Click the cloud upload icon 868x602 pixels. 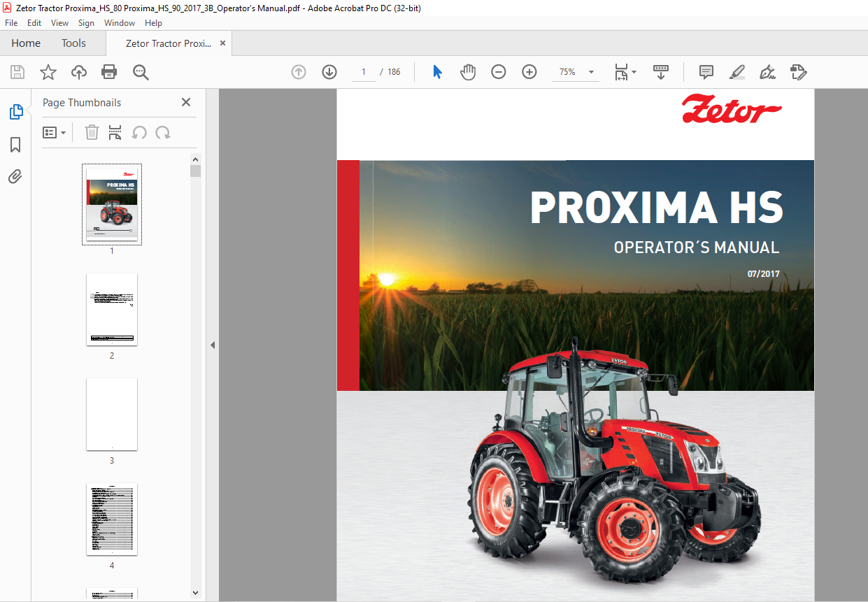79,72
